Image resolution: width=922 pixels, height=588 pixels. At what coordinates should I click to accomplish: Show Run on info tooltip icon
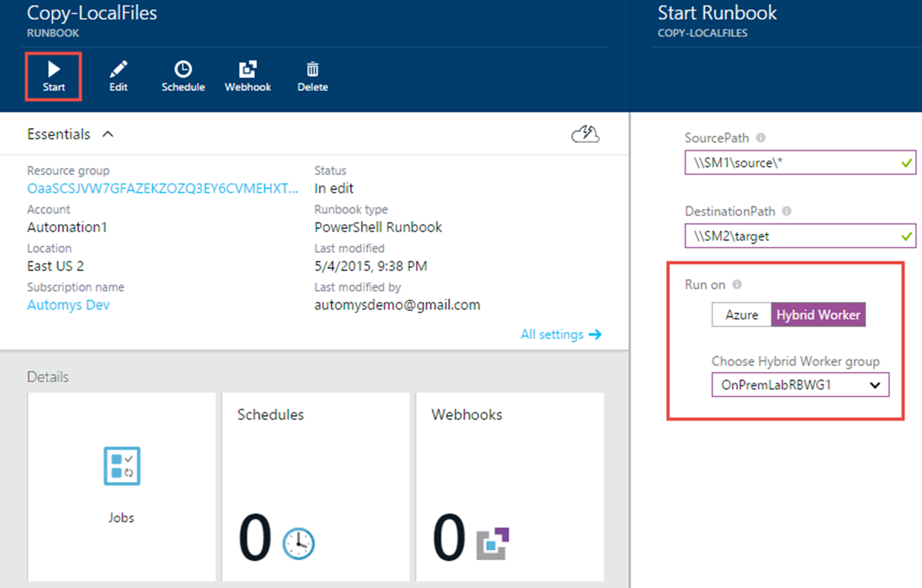(737, 284)
